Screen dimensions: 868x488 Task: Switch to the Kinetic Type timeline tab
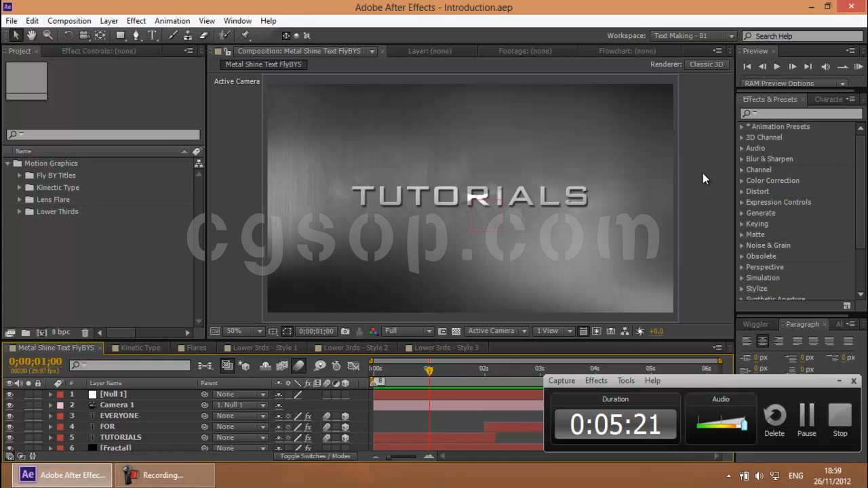coord(140,348)
